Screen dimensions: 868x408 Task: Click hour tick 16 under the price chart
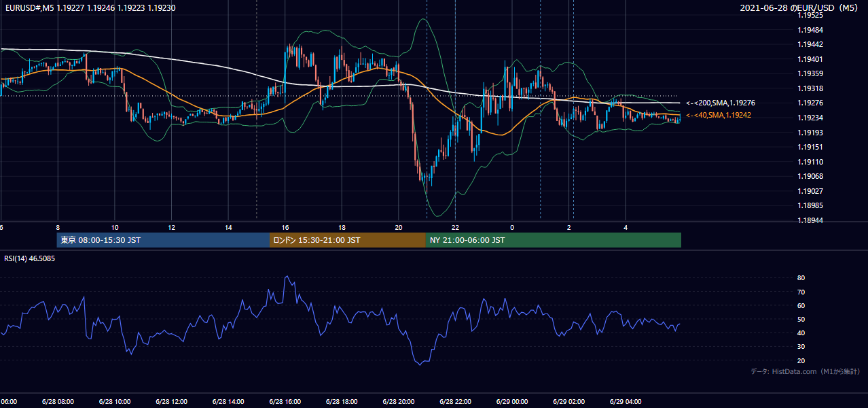point(285,227)
